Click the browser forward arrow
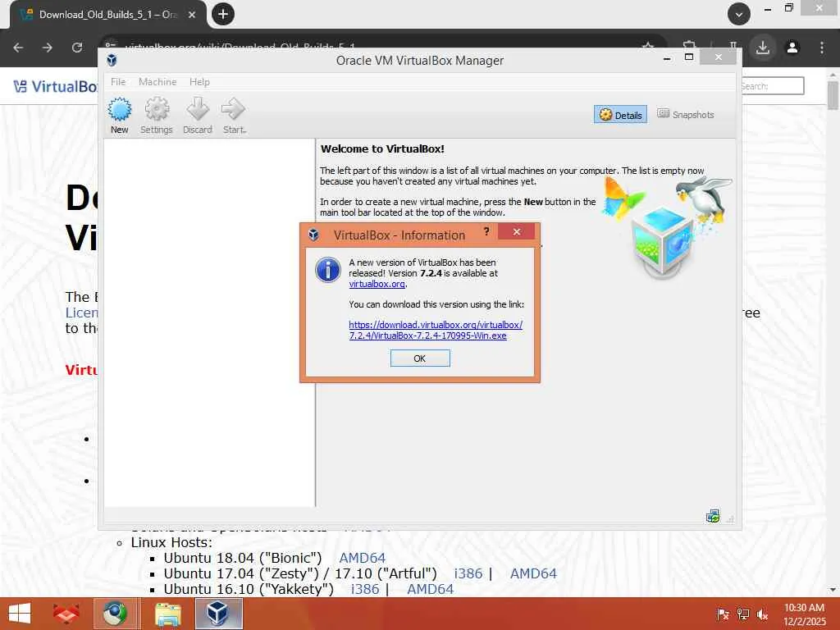Viewport: 840px width, 630px height. point(48,48)
